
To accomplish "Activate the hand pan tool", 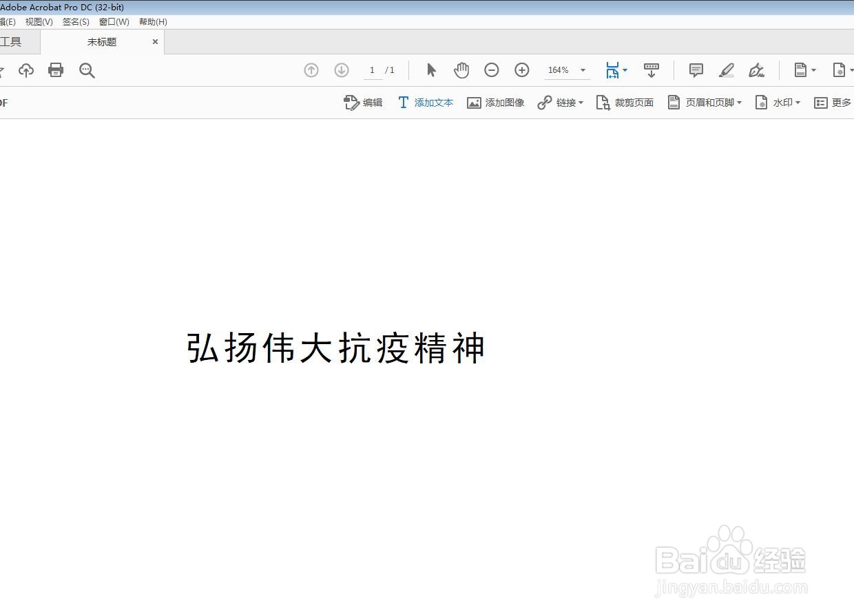I will pyautogui.click(x=461, y=70).
